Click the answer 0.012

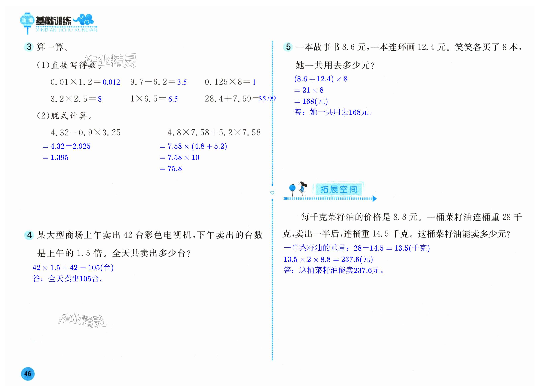click(111, 82)
